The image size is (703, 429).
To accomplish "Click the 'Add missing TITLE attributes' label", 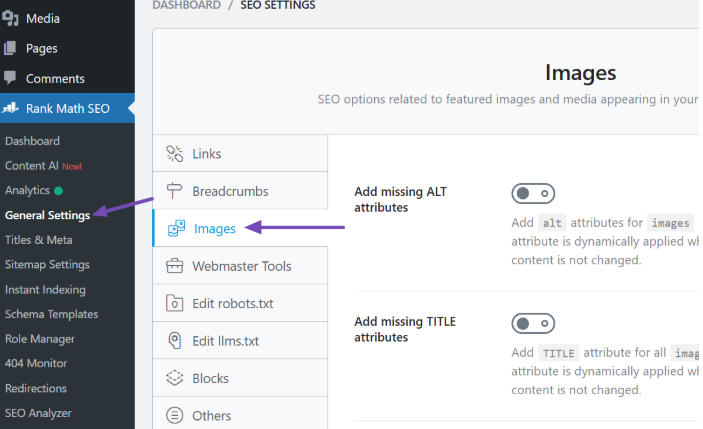I will pyautogui.click(x=405, y=329).
